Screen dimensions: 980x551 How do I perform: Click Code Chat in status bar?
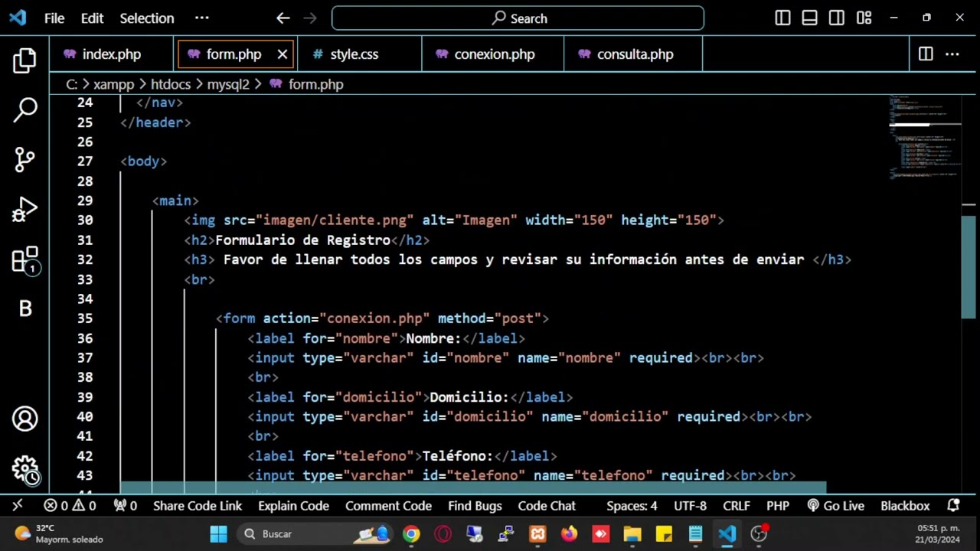[x=547, y=505]
